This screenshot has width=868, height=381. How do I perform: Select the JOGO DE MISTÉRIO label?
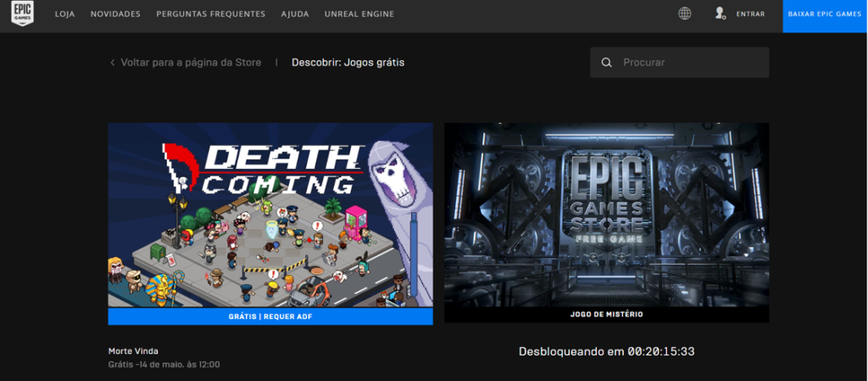click(606, 315)
